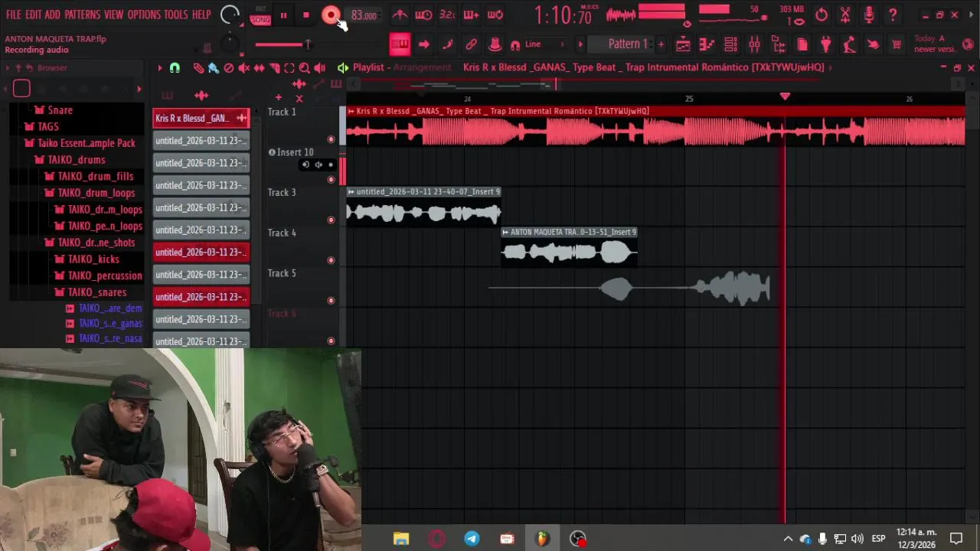This screenshot has height=551, width=980.
Task: Open the Channel rack icon
Action: coord(730,44)
